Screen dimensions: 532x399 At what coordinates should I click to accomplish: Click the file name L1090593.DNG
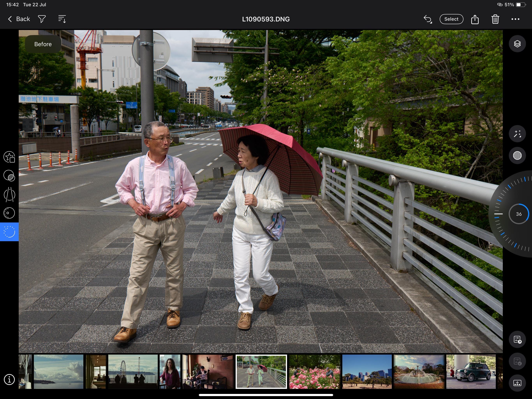coord(266,19)
